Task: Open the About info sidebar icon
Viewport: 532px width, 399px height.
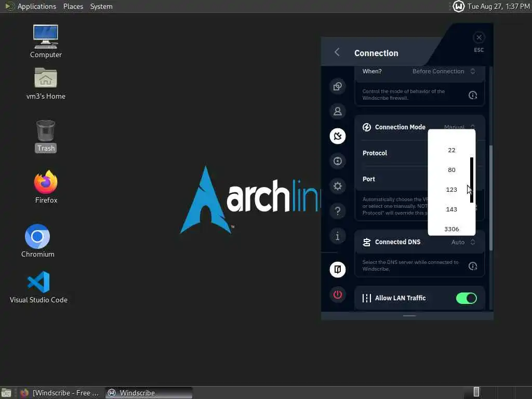Action: (337, 236)
